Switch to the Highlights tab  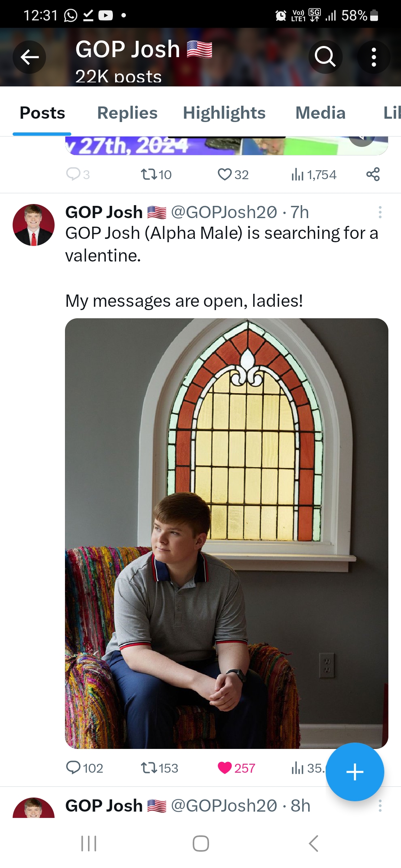pos(224,113)
